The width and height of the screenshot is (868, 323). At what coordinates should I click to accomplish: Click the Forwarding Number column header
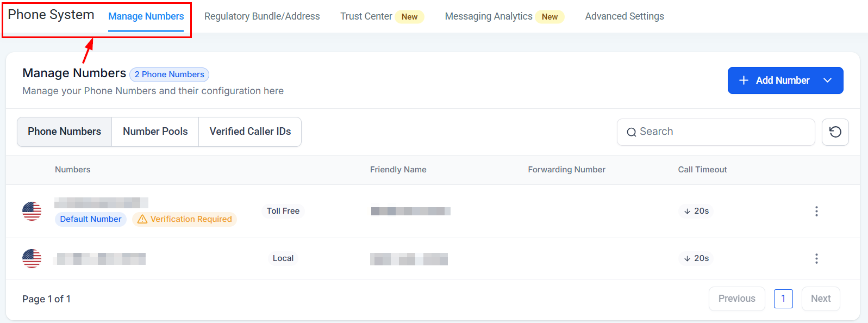[566, 170]
